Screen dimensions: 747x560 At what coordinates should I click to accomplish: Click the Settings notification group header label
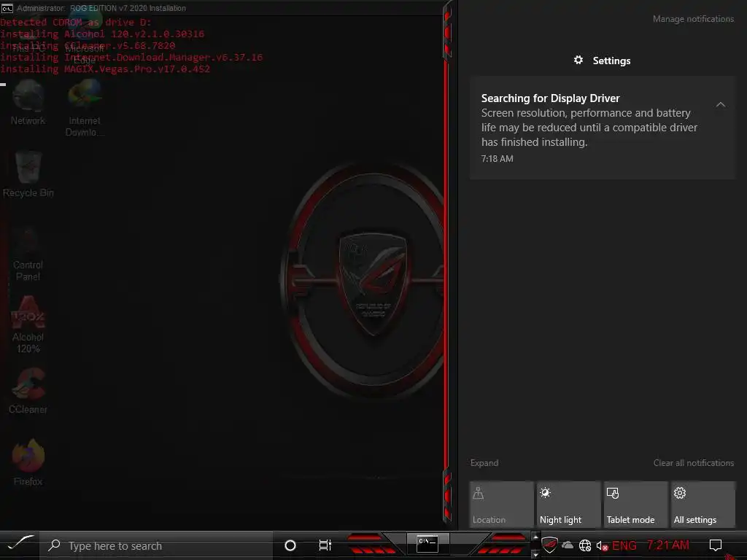[611, 61]
